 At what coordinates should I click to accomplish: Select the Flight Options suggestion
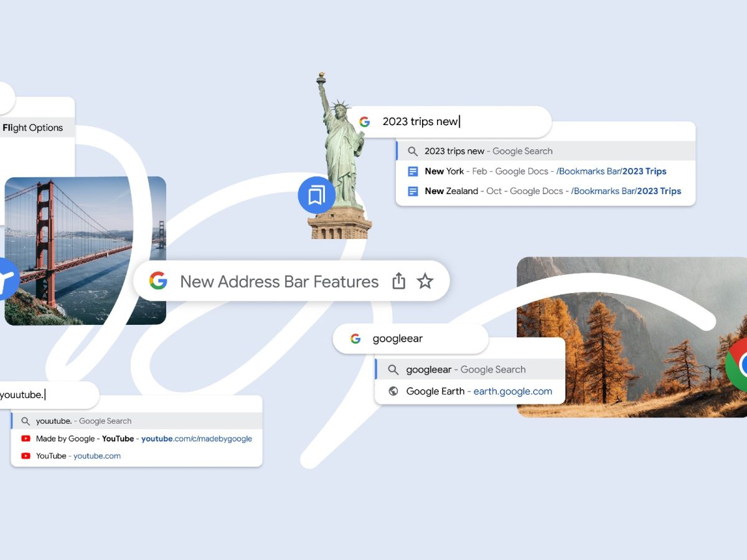pyautogui.click(x=33, y=128)
